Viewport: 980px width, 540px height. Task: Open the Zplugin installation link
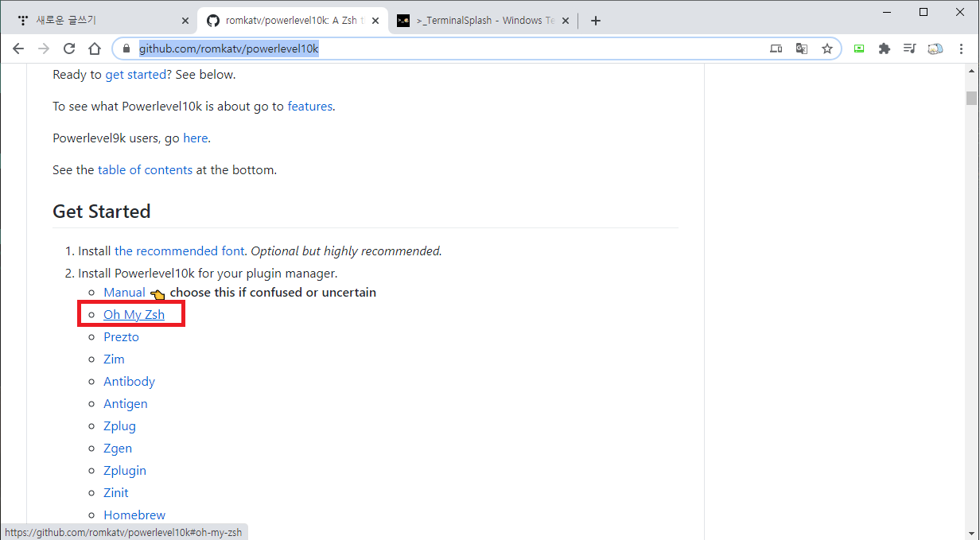(125, 471)
